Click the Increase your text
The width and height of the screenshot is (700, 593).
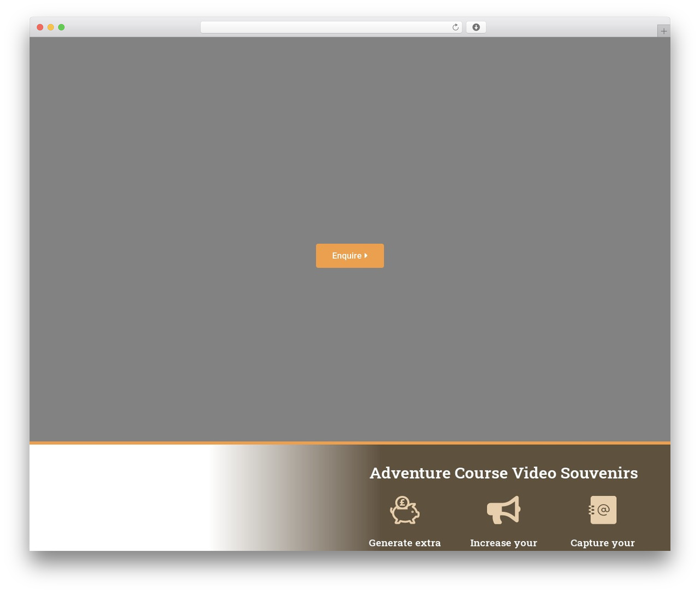pos(504,543)
